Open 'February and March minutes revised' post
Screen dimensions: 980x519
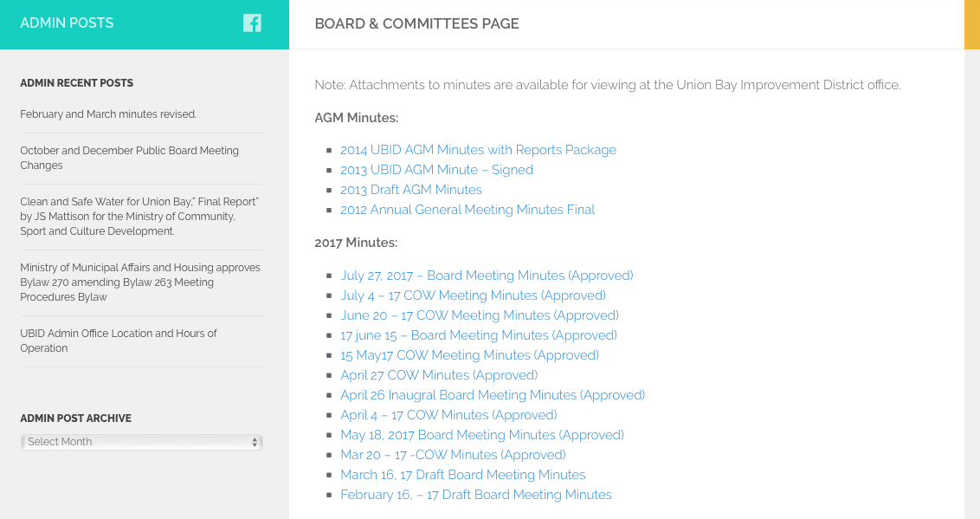pos(108,114)
